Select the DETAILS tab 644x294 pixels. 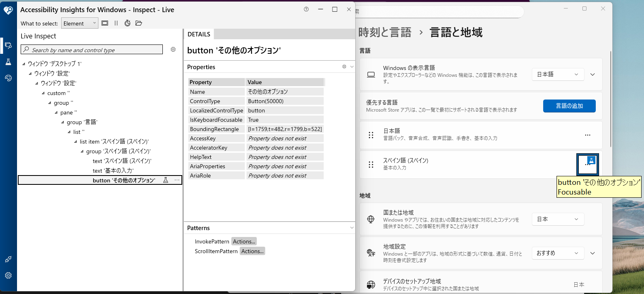(x=199, y=34)
